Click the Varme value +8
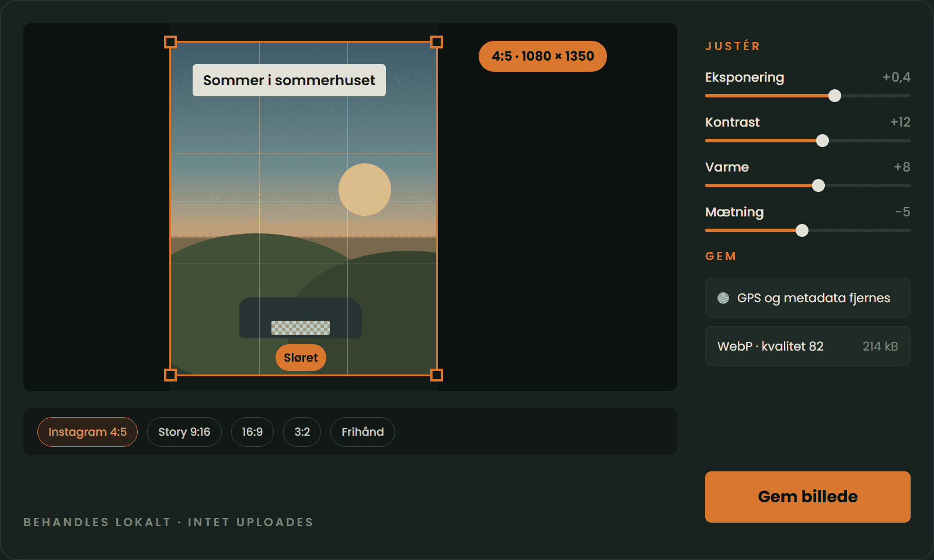 coord(902,167)
